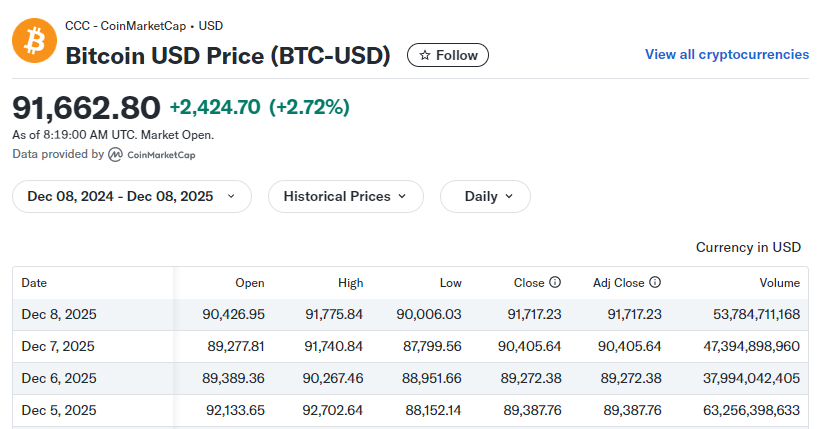Click open value 89,389.36
Image resolution: width=827 pixels, height=429 pixels.
(233, 378)
